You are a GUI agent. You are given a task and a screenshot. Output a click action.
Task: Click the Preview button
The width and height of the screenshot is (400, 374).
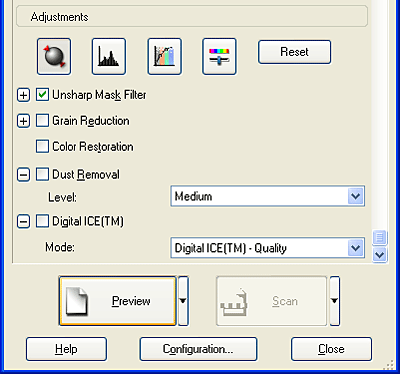point(117,301)
